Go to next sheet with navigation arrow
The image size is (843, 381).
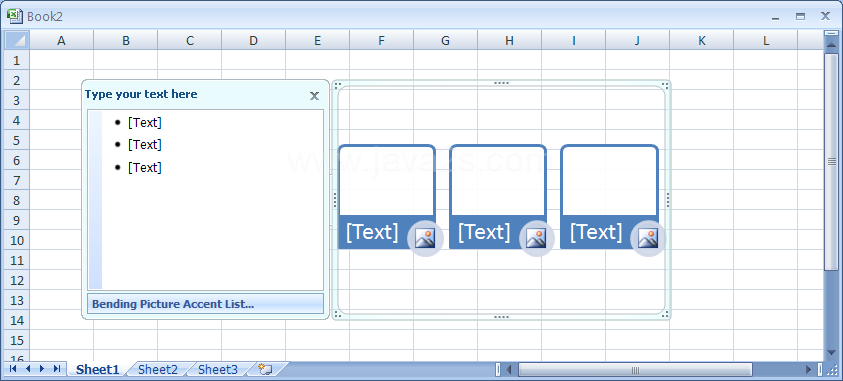click(42, 369)
